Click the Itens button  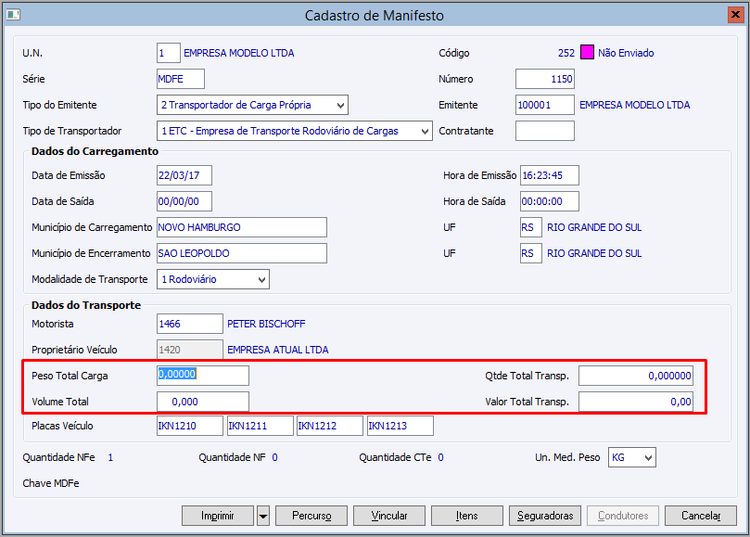(467, 516)
